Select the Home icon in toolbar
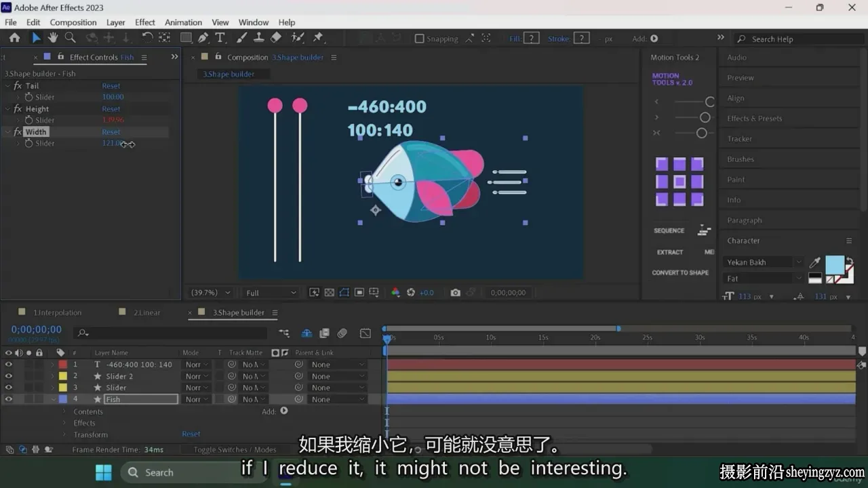868x488 pixels. pyautogui.click(x=14, y=38)
